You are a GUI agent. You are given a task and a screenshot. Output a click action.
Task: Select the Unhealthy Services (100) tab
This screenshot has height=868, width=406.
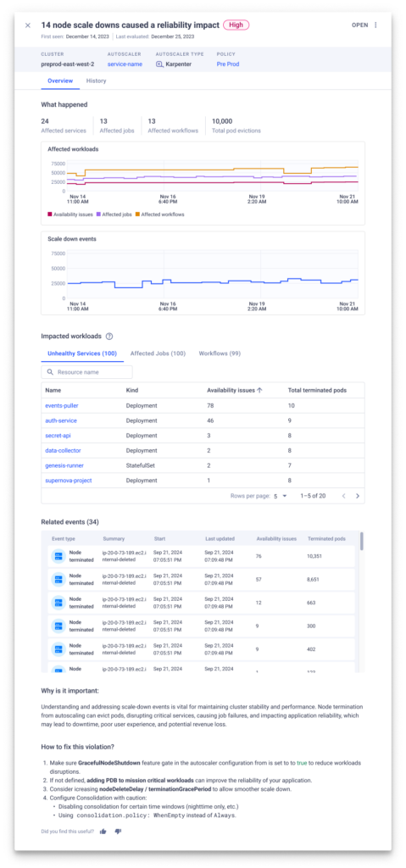82,353
